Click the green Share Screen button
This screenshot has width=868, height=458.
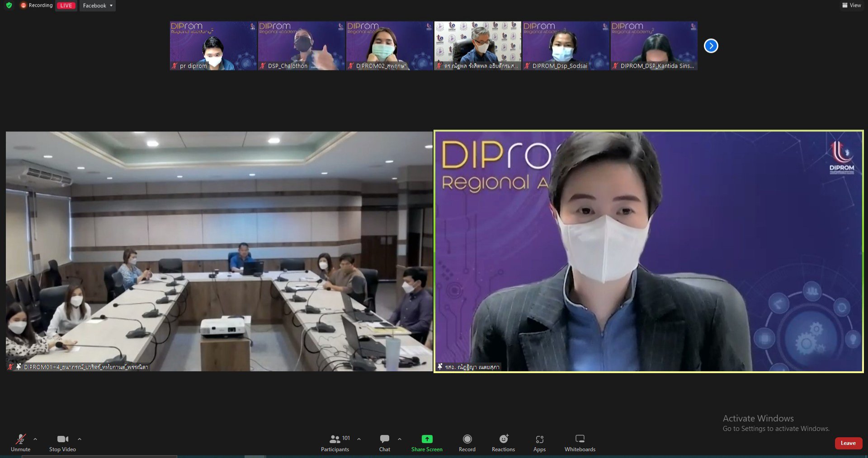point(427,443)
